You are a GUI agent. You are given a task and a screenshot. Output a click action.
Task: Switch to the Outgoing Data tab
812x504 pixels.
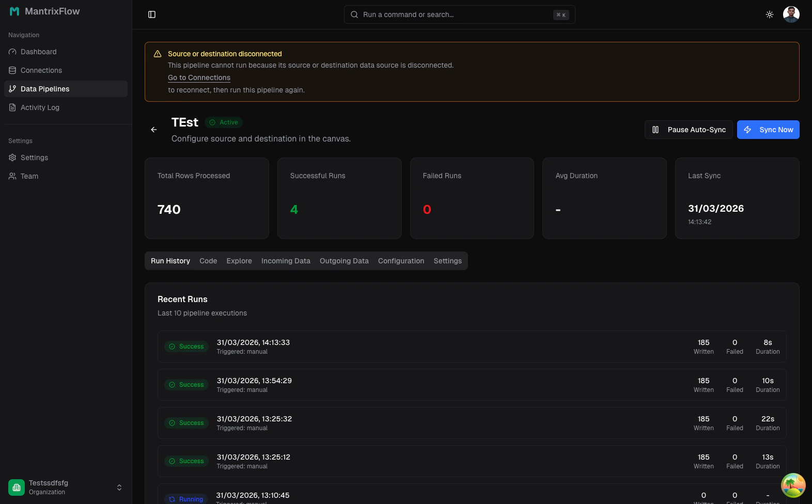[344, 261]
